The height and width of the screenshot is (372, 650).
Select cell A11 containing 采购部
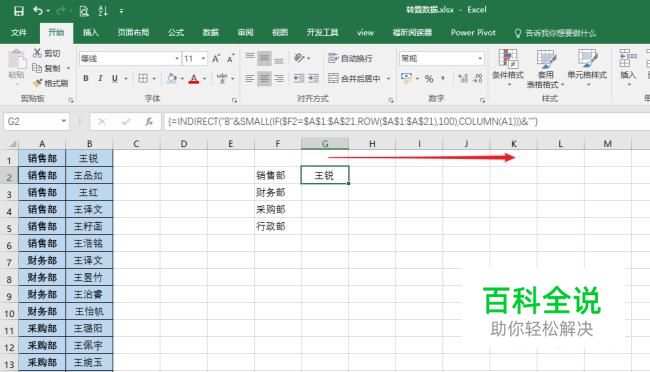(42, 328)
